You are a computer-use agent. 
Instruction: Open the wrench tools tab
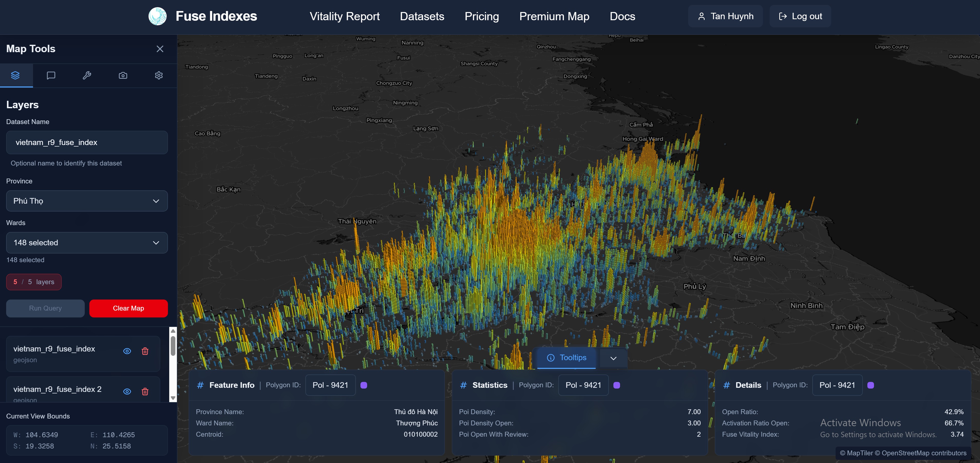coord(87,75)
